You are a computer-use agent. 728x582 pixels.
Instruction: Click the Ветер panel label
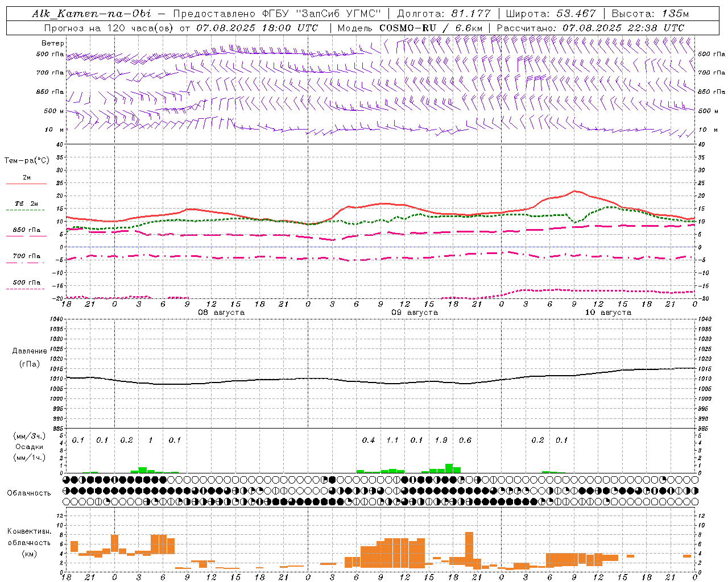coord(53,43)
